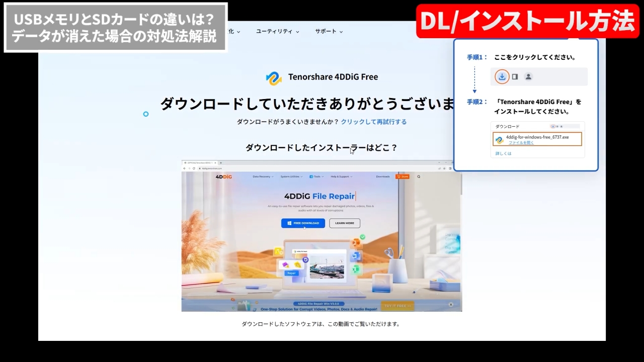Click the bookmark star in embedded address bar

pyautogui.click(x=444, y=168)
